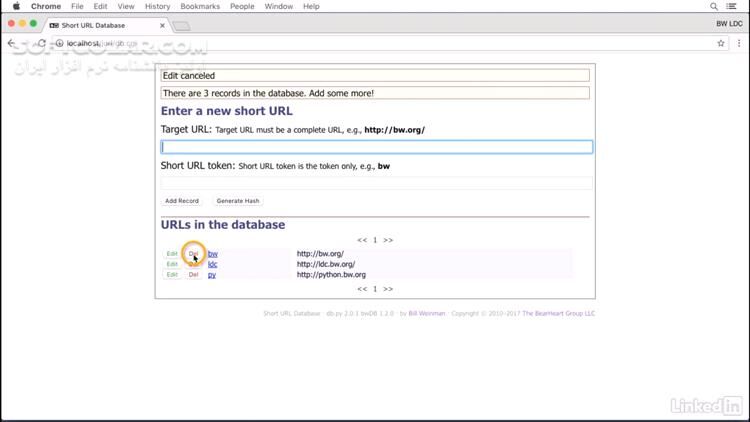Open Spotlight search in the macOS menu bar

(714, 6)
